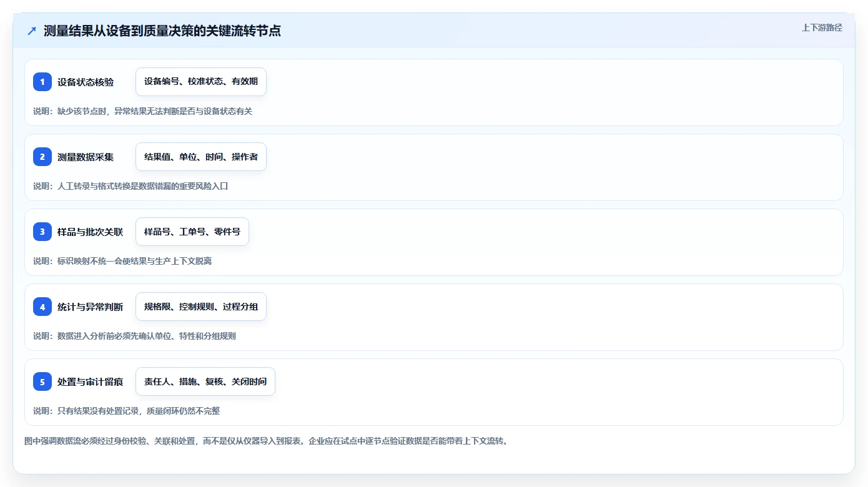Select the 处置与审计留痕 step label

(90, 381)
